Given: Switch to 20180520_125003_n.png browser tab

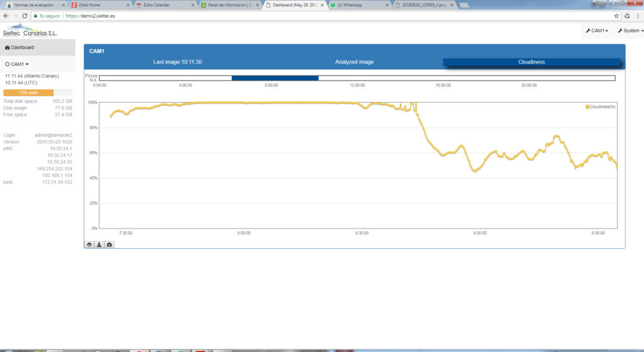Looking at the screenshot, I should click(423, 5).
